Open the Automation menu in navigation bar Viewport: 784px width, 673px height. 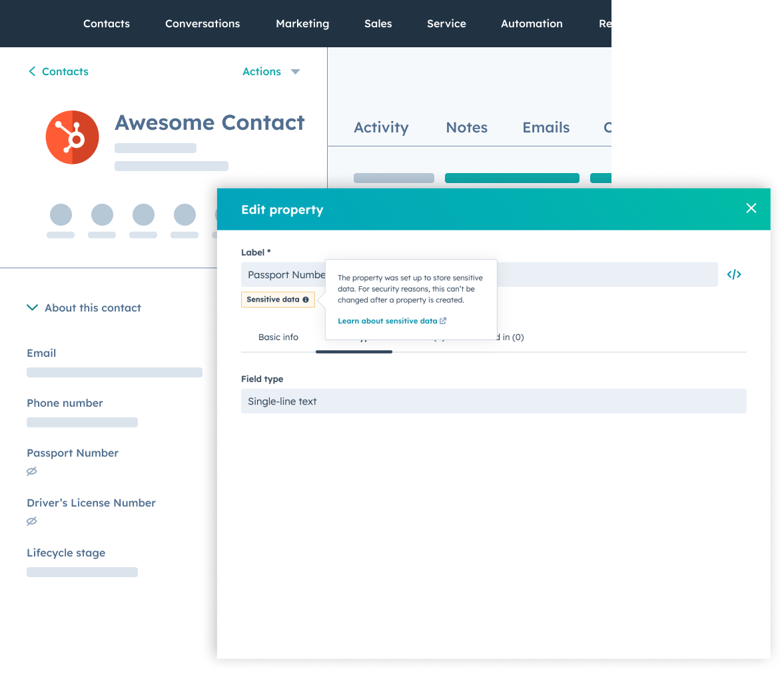tap(532, 23)
